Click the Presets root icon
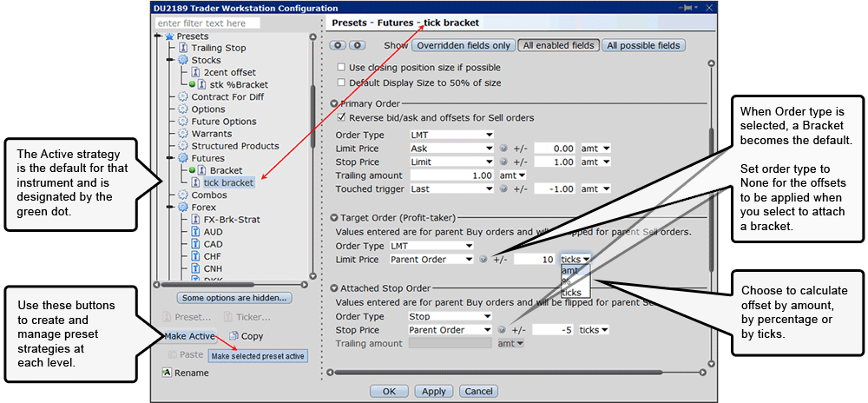868x403 pixels. tap(170, 36)
